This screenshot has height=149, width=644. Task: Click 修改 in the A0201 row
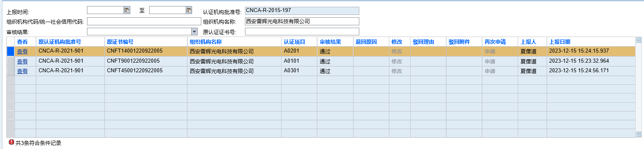(x=397, y=51)
